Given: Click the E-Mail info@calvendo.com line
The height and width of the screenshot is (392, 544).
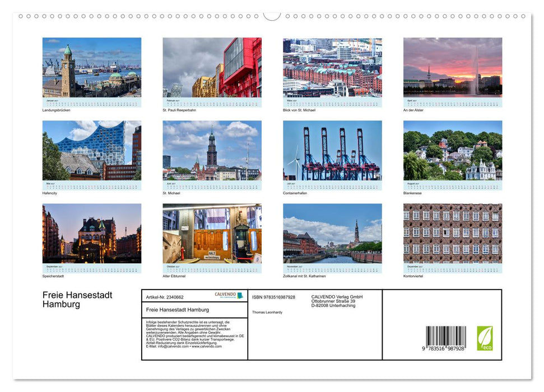Looking at the screenshot, I should (184, 346).
